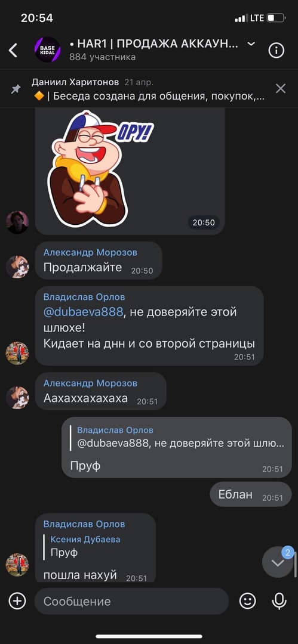Open emoji picker smiley icon
Image resolution: width=298 pixels, height=644 pixels.
(247, 601)
